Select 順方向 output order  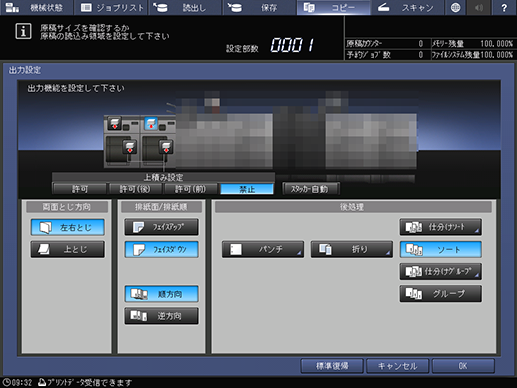(162, 294)
